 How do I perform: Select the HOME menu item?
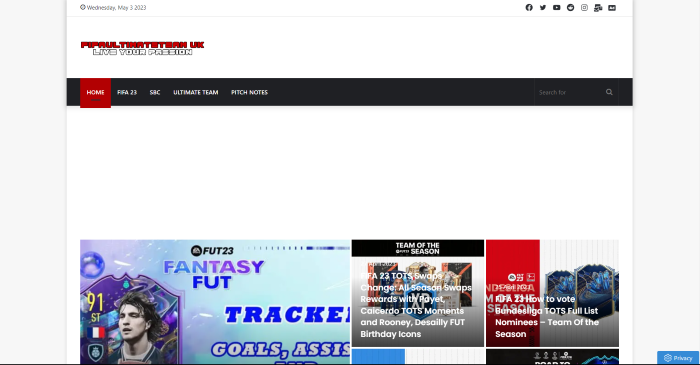click(x=96, y=92)
